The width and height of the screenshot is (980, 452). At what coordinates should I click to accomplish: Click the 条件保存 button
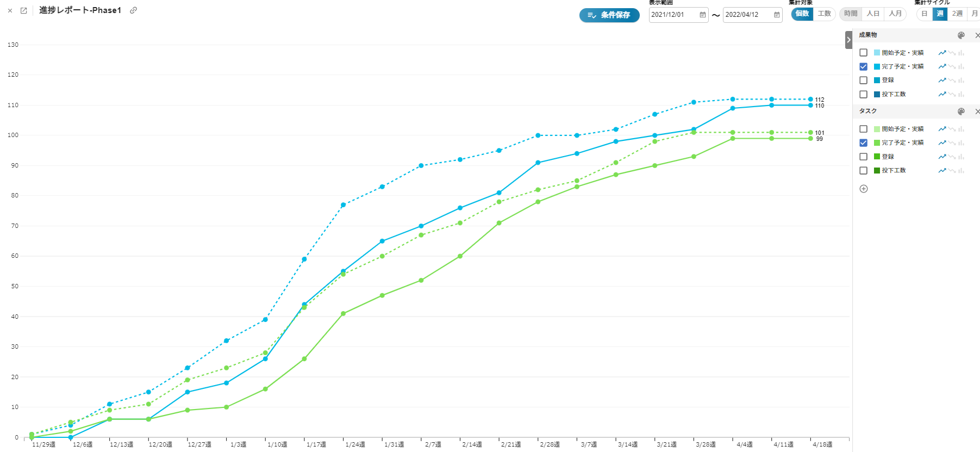tap(609, 15)
